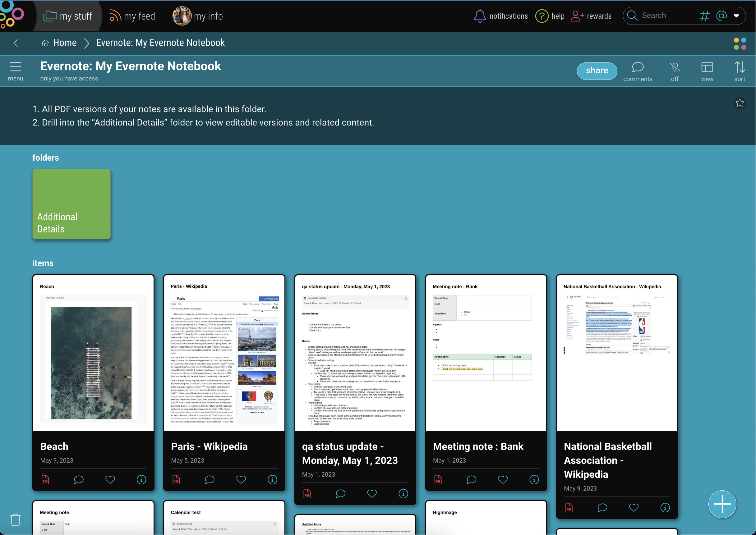Image resolution: width=756 pixels, height=535 pixels.
Task: Heart the Meeting note : Bank item
Action: [x=503, y=480]
